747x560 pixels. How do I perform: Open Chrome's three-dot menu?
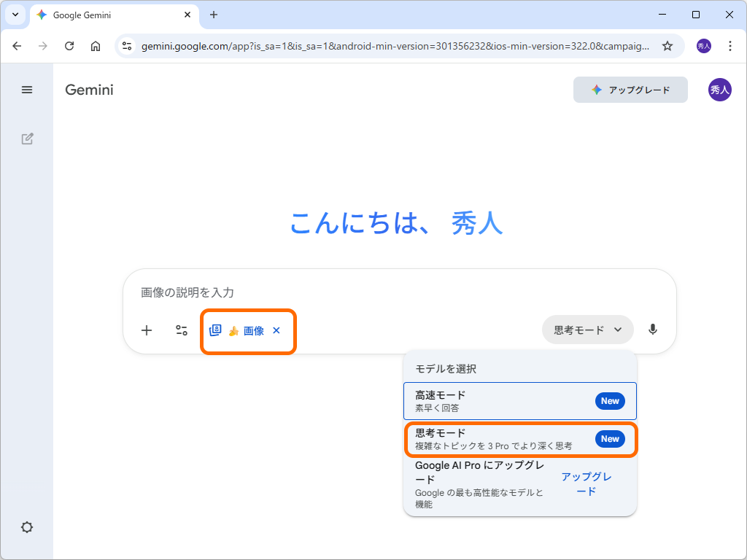point(730,45)
